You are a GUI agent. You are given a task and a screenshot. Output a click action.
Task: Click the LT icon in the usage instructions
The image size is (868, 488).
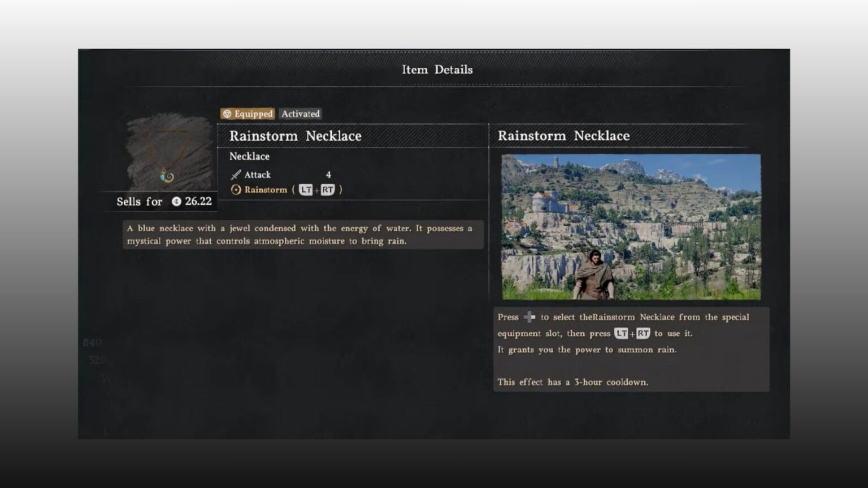click(621, 334)
